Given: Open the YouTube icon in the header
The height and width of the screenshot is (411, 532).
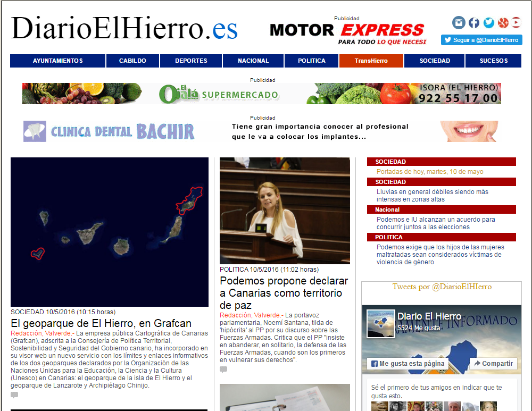Looking at the screenshot, I should coord(516,23).
